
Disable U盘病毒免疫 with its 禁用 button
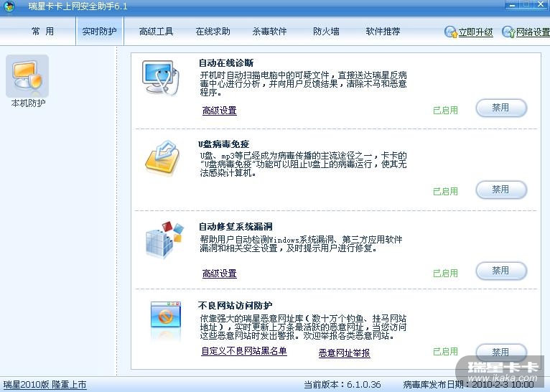tap(501, 190)
